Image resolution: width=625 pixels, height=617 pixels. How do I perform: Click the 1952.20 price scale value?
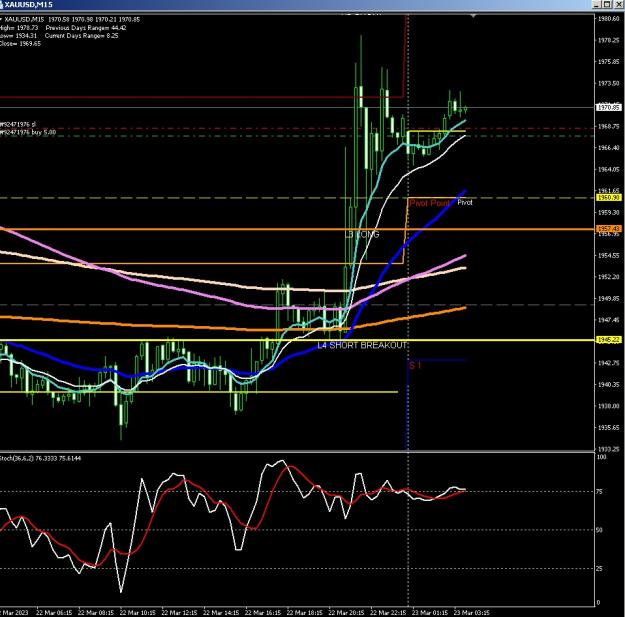609,277
